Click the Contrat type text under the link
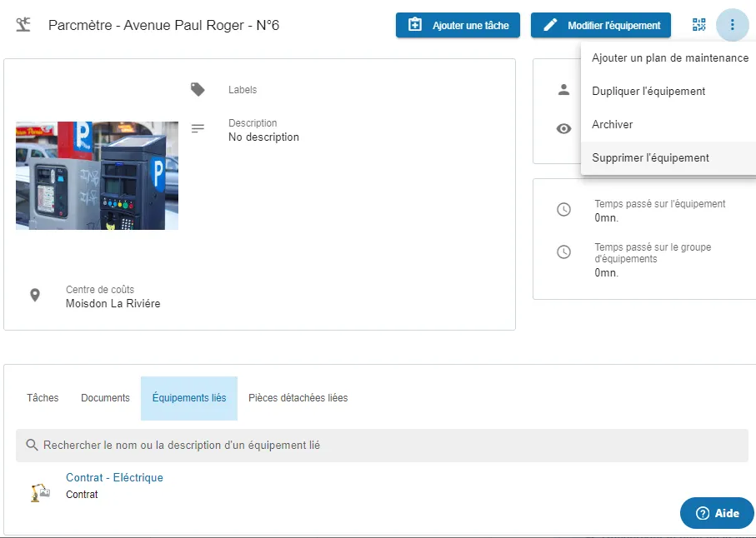This screenshot has height=538, width=756. [82, 495]
